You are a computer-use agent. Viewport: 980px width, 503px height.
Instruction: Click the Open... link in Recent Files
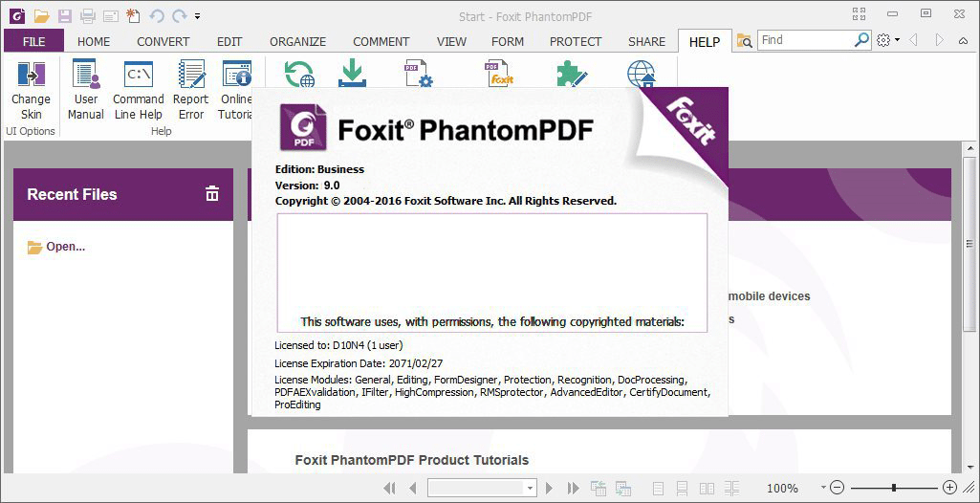coord(56,247)
